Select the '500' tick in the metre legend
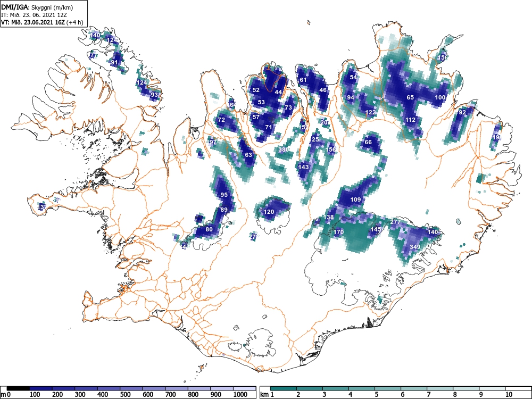Screen dimensions: 532x399 pyautogui.click(x=126, y=394)
